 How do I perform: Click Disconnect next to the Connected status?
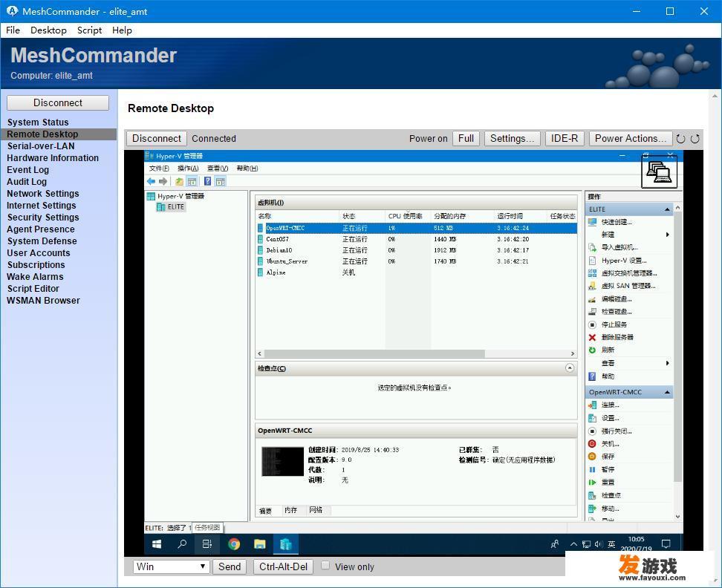(157, 139)
